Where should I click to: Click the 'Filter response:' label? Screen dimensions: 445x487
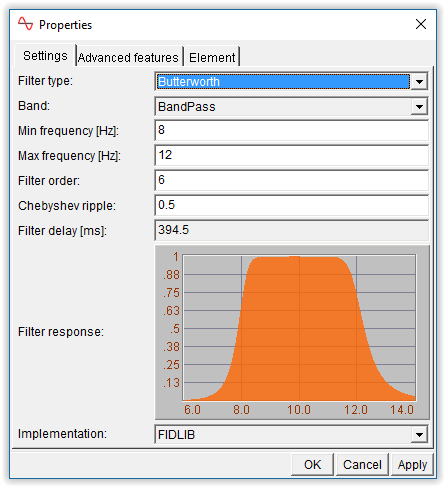pos(61,332)
